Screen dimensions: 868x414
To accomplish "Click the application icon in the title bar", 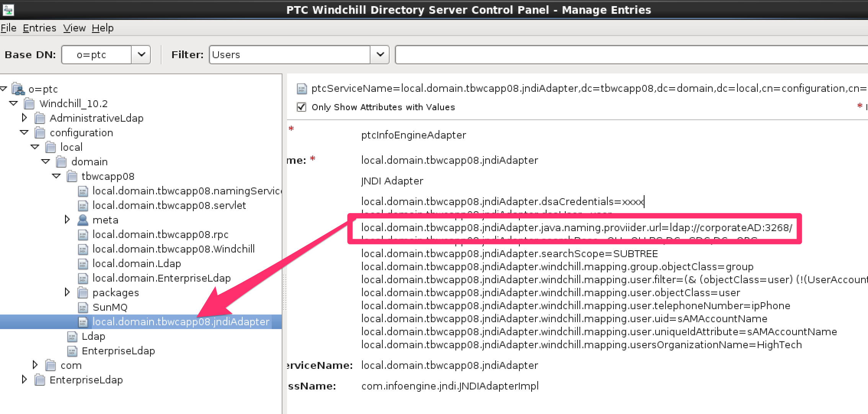I will click(x=8, y=10).
